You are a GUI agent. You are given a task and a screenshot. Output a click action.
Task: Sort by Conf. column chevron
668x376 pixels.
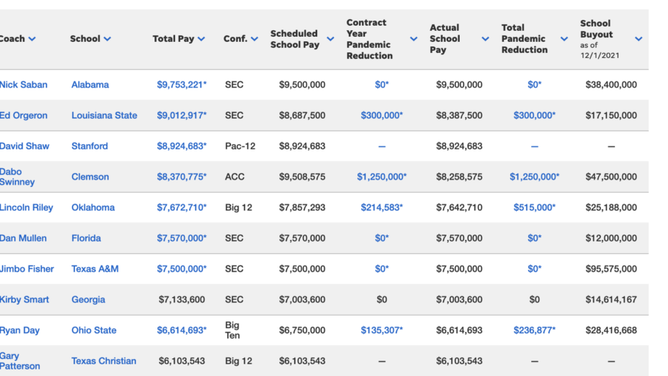coord(255,39)
